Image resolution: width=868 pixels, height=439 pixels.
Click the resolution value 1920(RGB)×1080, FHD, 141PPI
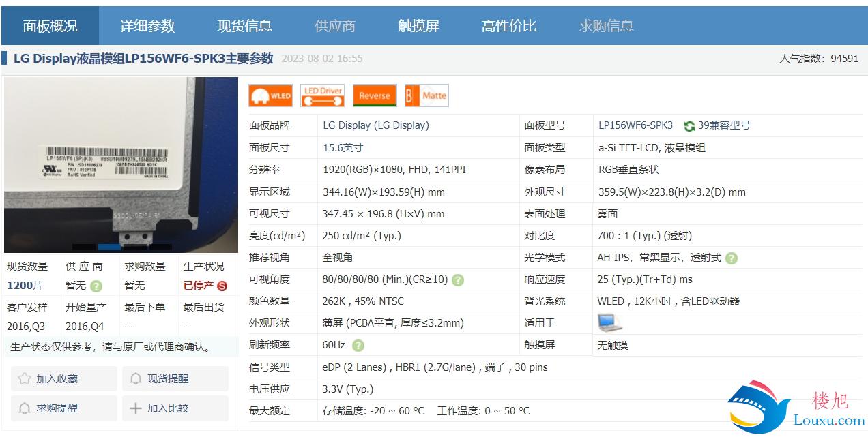click(394, 169)
